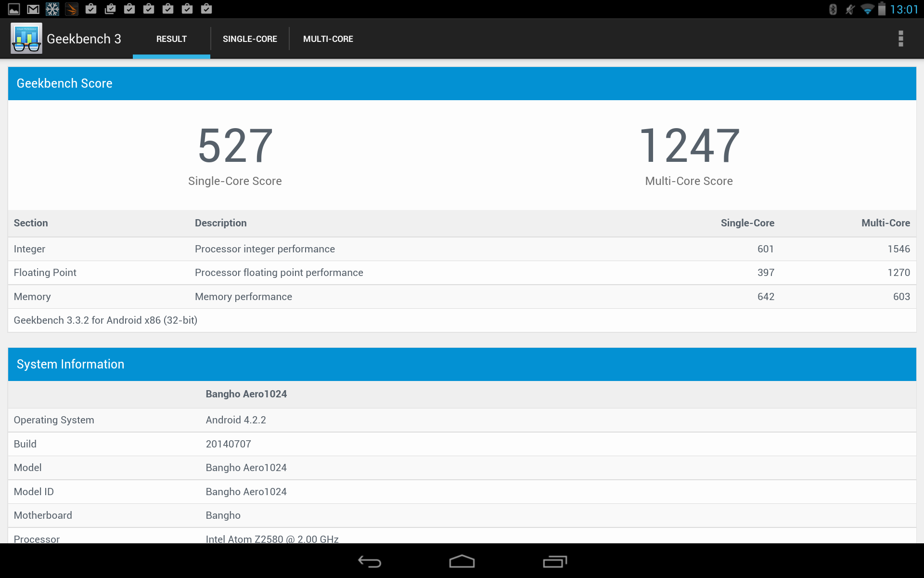This screenshot has height=578, width=924.
Task: Select the RESULT tab
Action: [x=171, y=39]
